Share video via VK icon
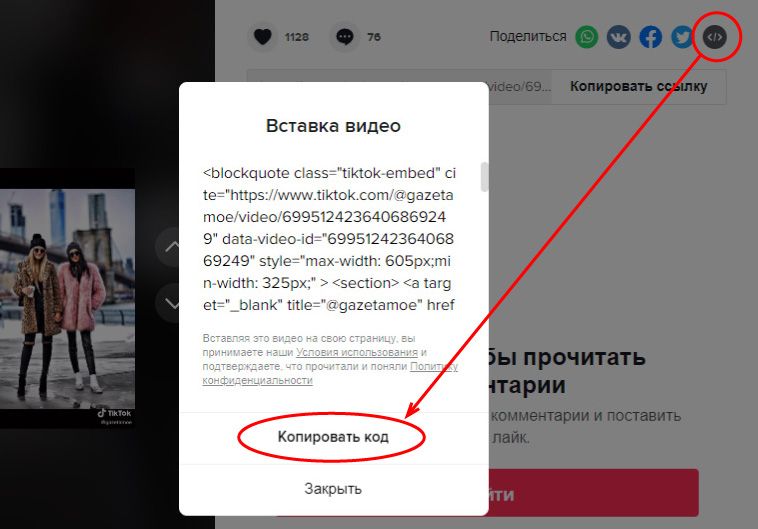The width and height of the screenshot is (758, 529). coord(619,37)
